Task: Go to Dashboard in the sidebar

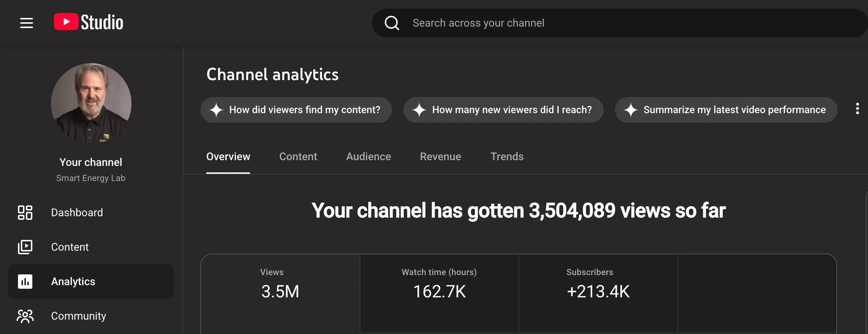Action: pyautogui.click(x=91, y=213)
